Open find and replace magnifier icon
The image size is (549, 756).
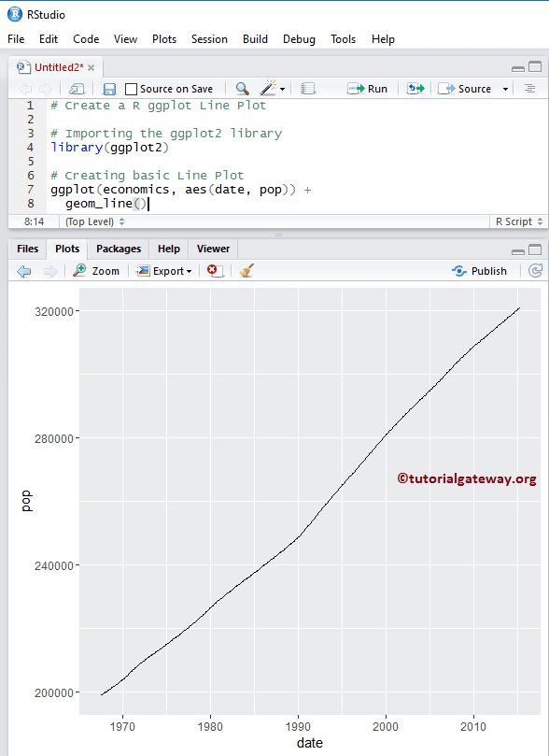pos(242,89)
